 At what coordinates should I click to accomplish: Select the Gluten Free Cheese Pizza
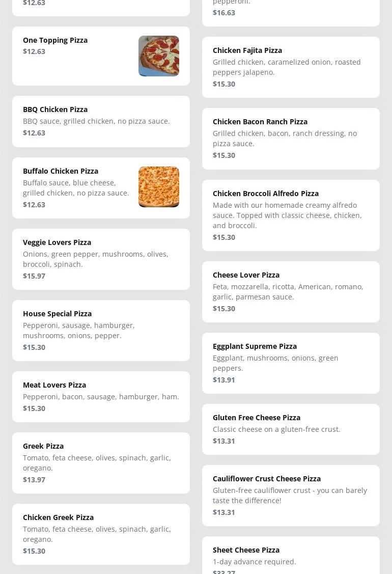(x=291, y=429)
